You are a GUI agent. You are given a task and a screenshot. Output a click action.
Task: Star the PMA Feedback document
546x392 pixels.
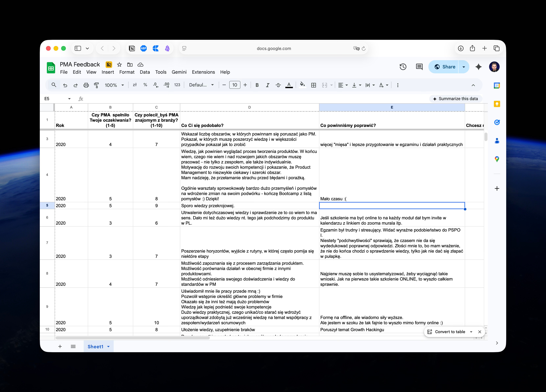119,64
